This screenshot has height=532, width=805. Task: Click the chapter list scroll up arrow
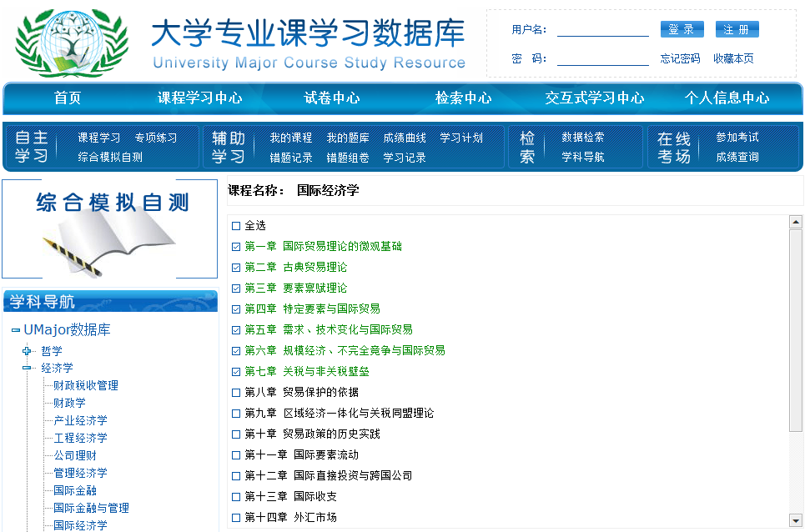coord(796,222)
